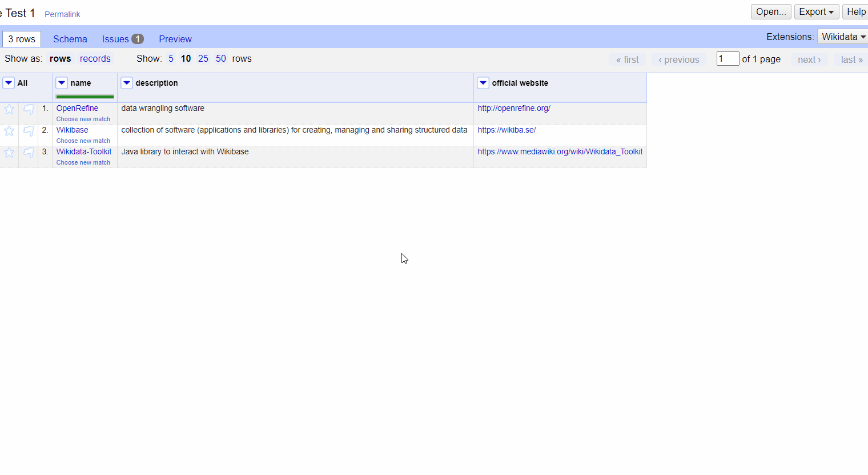Choose new match for Wikibase

coord(83,141)
